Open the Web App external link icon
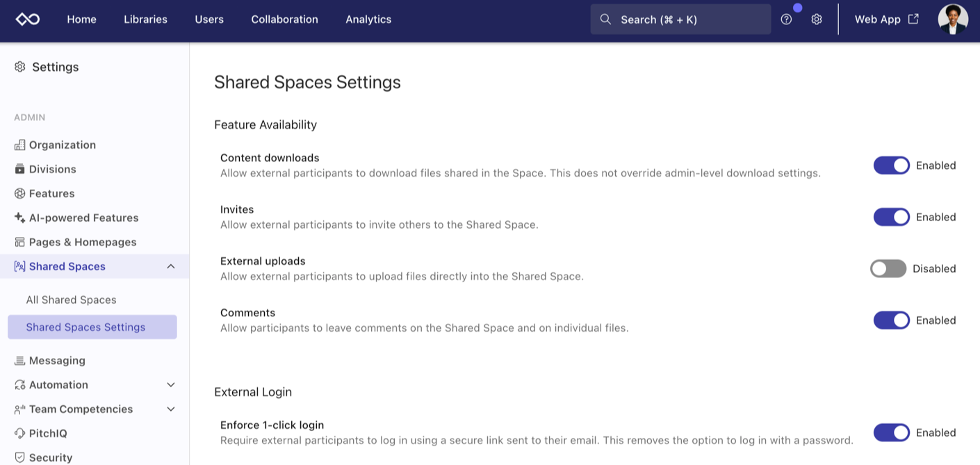The image size is (980, 465). [915, 19]
